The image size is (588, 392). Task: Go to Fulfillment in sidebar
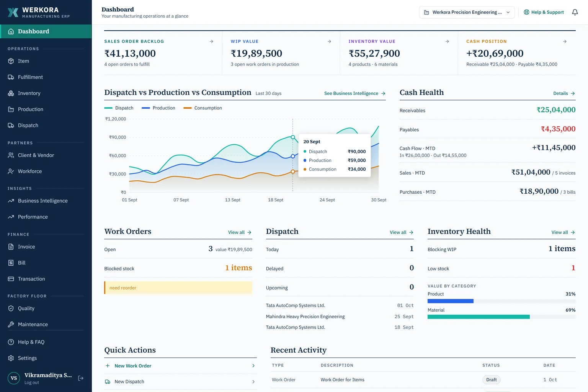(x=46, y=77)
